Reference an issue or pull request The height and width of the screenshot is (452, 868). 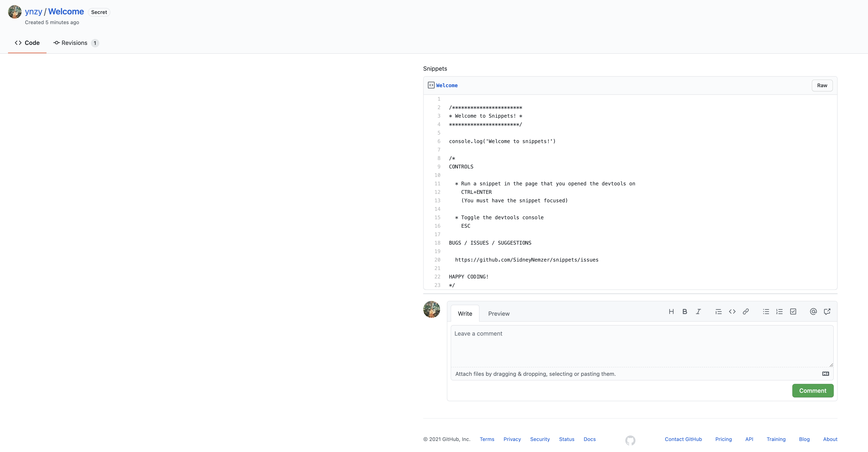[827, 312]
